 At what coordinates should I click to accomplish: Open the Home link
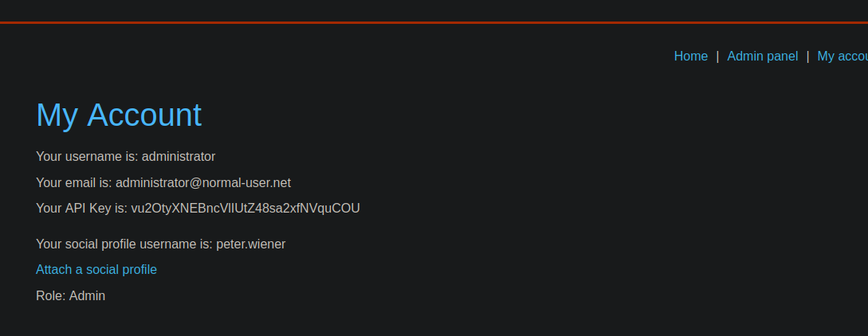click(x=690, y=56)
